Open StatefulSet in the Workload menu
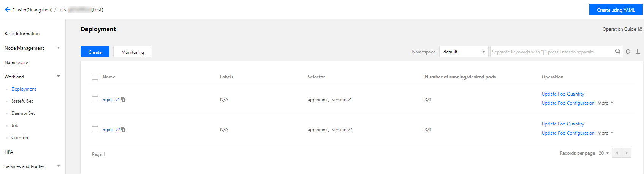This screenshot has height=174, width=644. 22,101
